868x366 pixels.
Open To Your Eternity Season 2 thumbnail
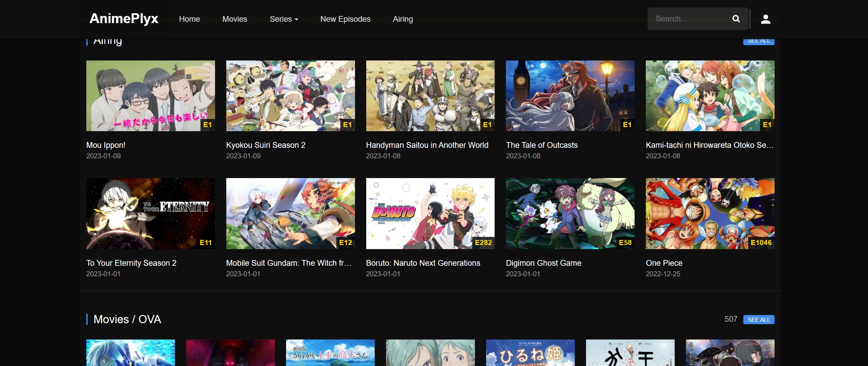[150, 213]
